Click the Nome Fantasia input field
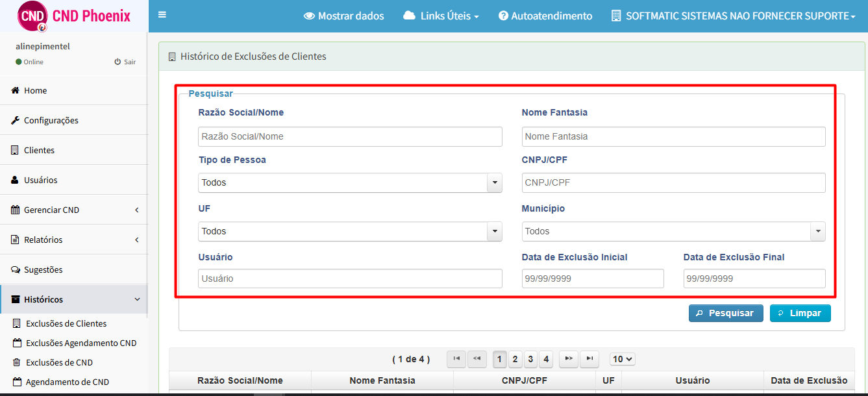 (x=673, y=136)
